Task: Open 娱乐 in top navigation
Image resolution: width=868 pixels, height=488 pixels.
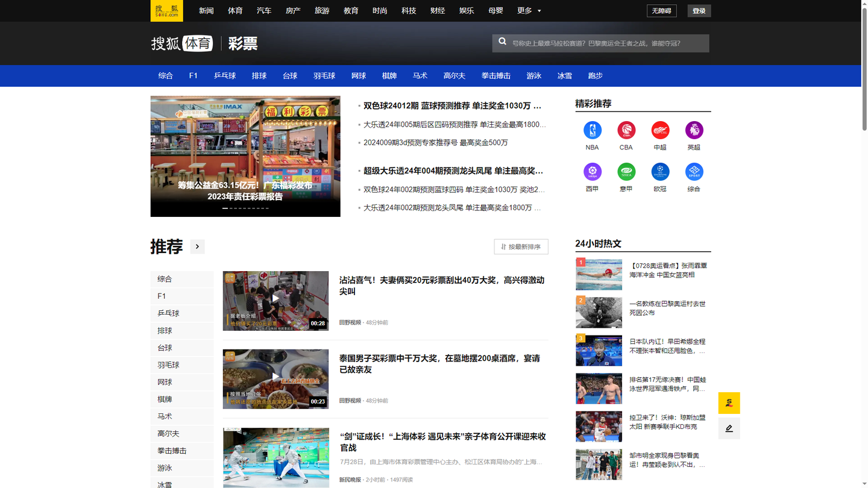Action: (x=467, y=10)
